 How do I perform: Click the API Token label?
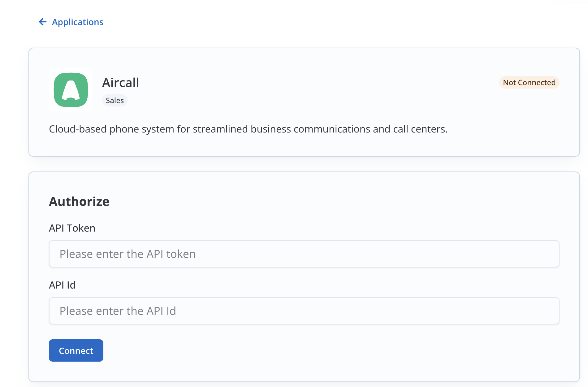(72, 228)
